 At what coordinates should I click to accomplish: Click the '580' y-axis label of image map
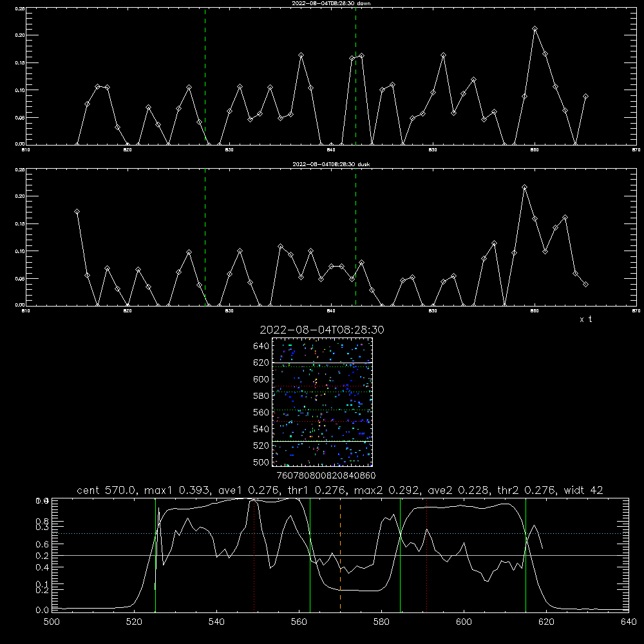[261, 395]
